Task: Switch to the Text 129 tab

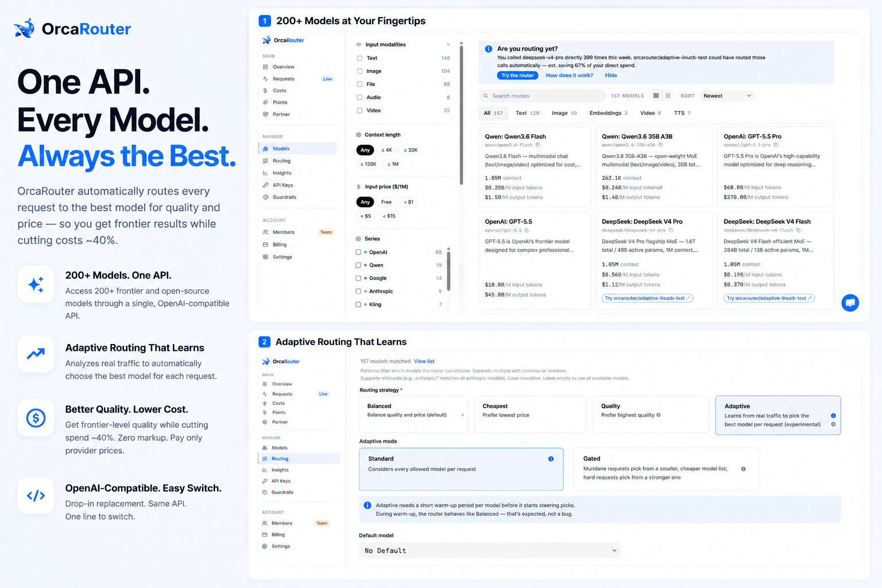Action: (x=527, y=113)
